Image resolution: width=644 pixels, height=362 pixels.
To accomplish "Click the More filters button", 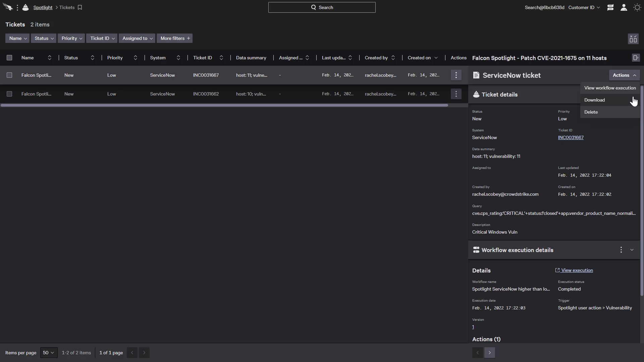I will click(x=175, y=38).
